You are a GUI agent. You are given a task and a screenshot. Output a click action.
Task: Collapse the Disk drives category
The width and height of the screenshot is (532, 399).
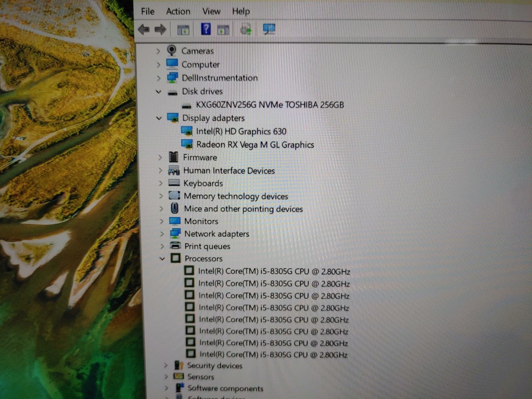159,92
